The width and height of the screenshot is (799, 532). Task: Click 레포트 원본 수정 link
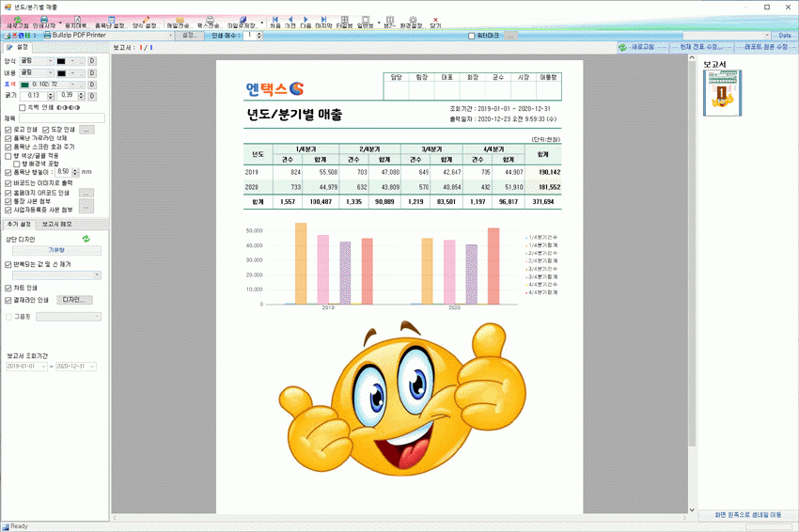766,47
